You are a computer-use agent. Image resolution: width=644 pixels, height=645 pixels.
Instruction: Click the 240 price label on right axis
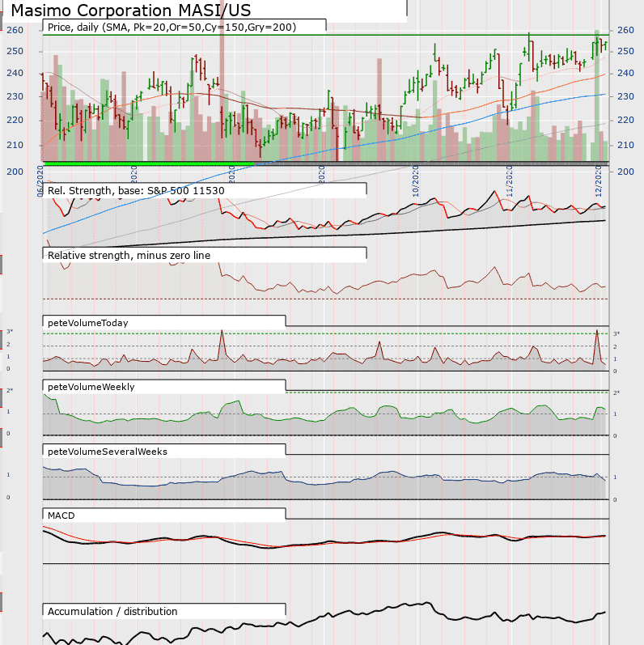625,73
